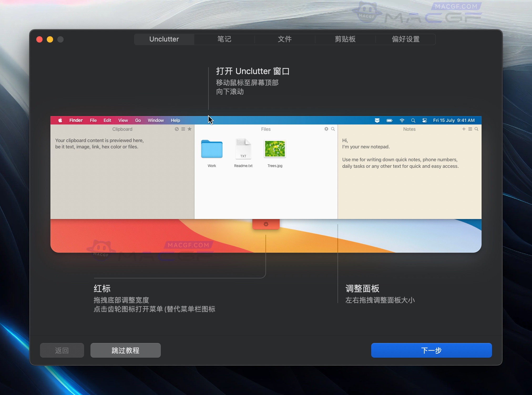Switch to the 偏好设置 tab
The image size is (532, 395).
tap(405, 39)
